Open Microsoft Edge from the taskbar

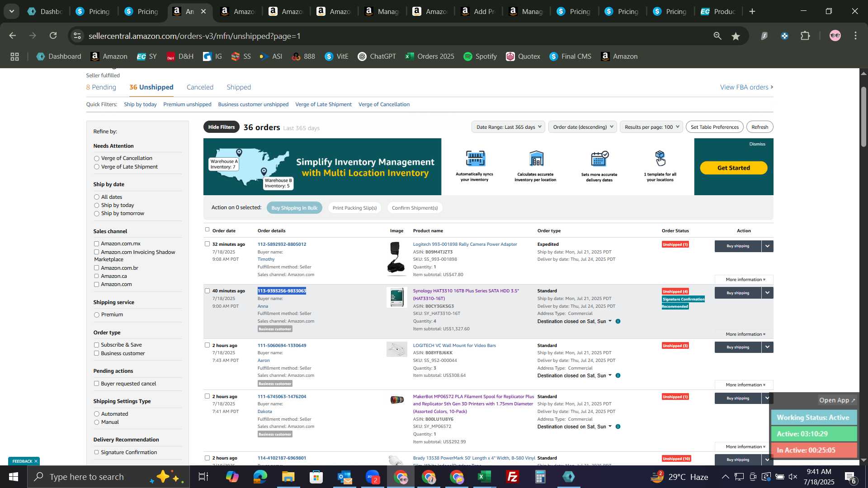[260, 477]
